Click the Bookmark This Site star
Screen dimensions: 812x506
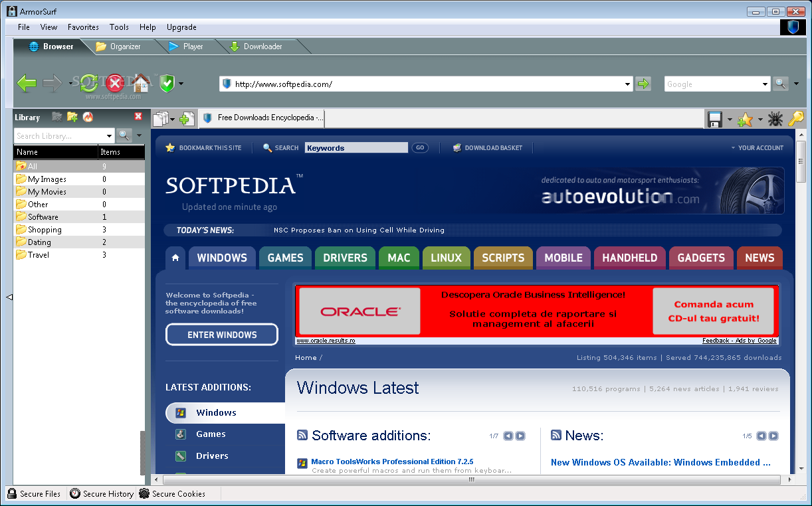click(170, 147)
